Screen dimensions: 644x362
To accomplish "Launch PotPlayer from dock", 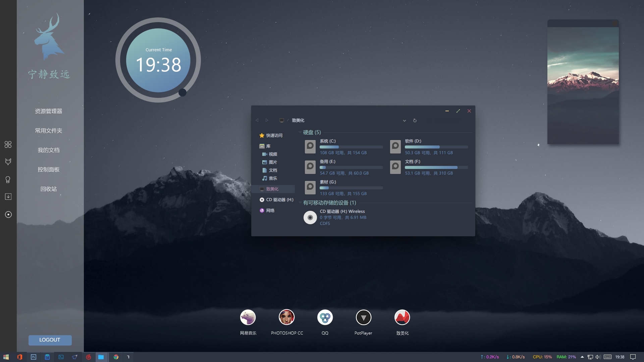I will coord(364,317).
